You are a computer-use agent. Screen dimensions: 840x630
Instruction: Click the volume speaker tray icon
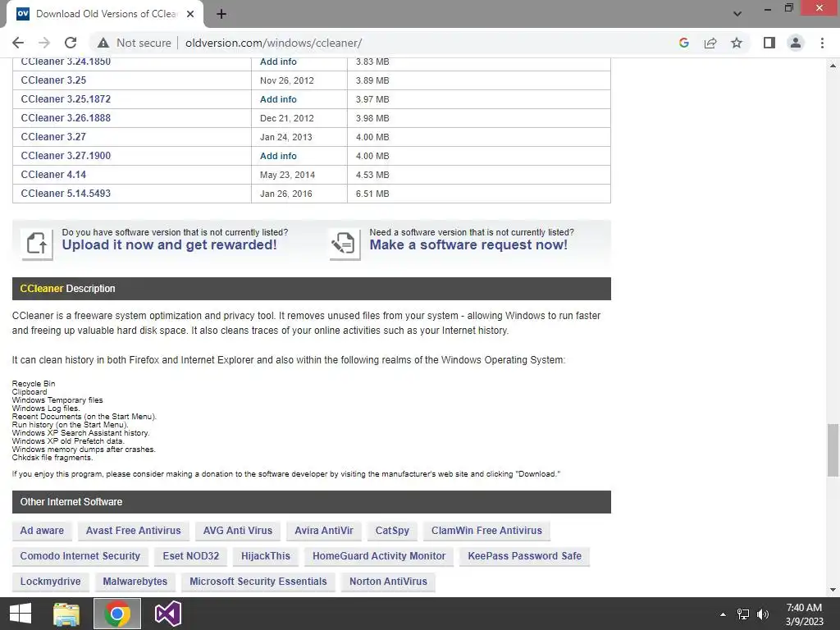coord(763,614)
